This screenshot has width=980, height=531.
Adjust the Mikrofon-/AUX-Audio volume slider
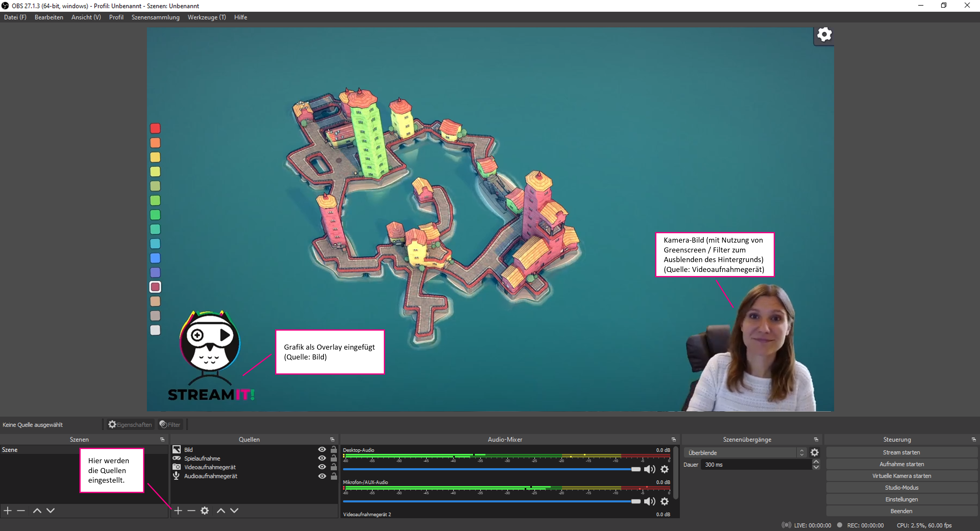[492, 501]
